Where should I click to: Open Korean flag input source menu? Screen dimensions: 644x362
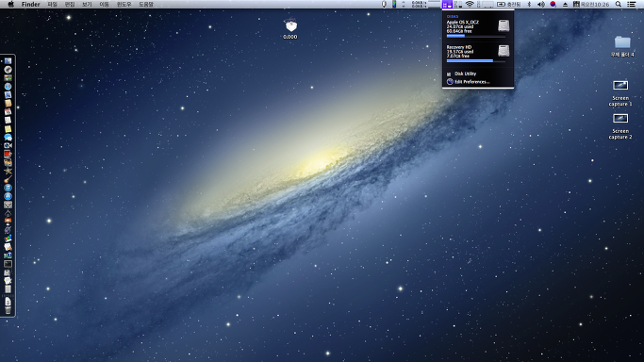click(553, 4)
